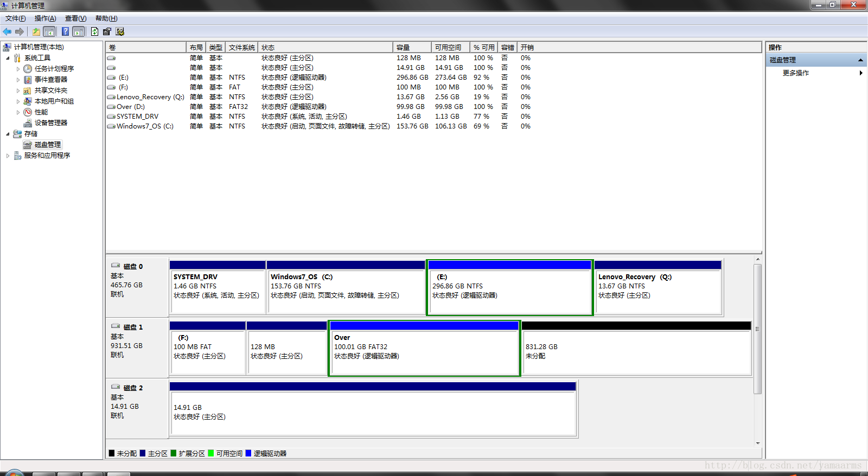The width and height of the screenshot is (868, 476).
Task: Select the 本地用户和组 icon in tree
Action: coord(28,101)
